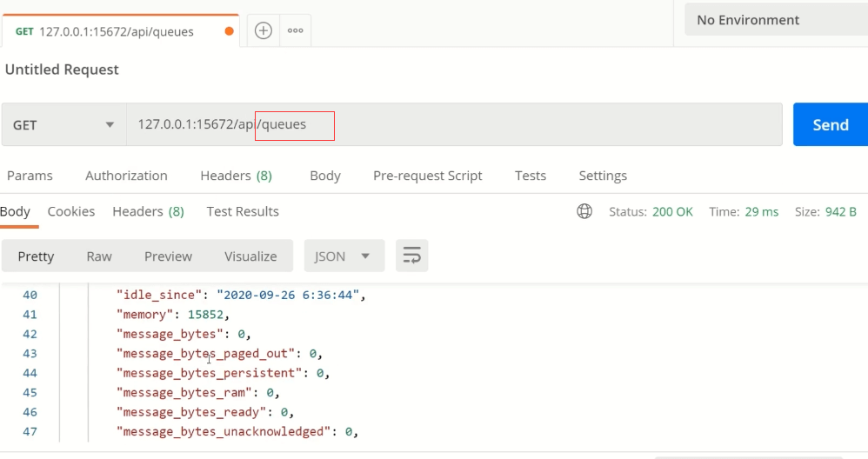Click the "message_bytes_ready" key
This screenshot has height=459, width=868.
pos(191,412)
